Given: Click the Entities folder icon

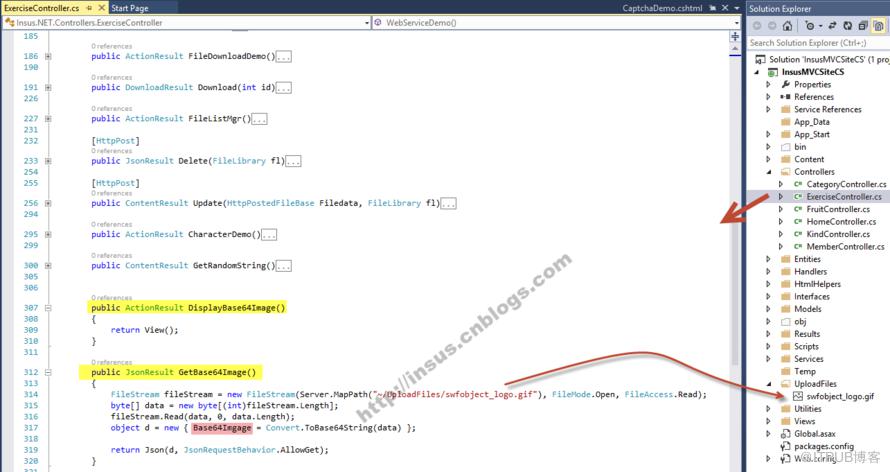Looking at the screenshot, I should [786, 259].
